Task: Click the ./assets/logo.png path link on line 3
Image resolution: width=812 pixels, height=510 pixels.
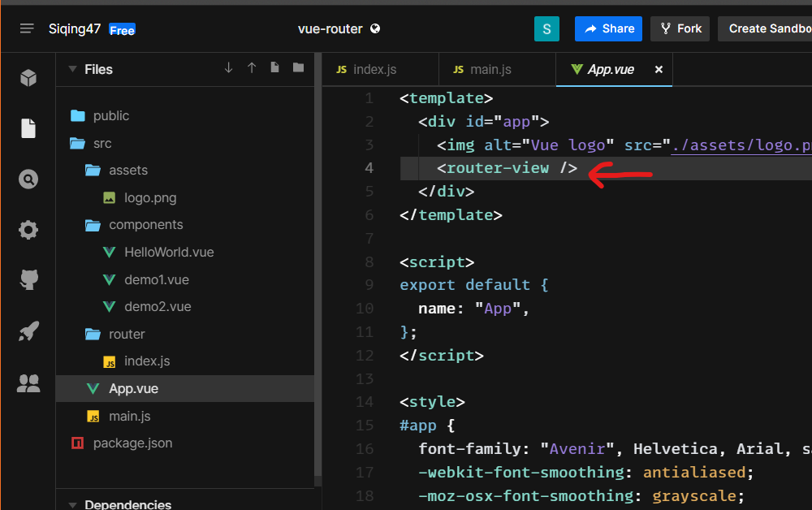Action: point(741,145)
